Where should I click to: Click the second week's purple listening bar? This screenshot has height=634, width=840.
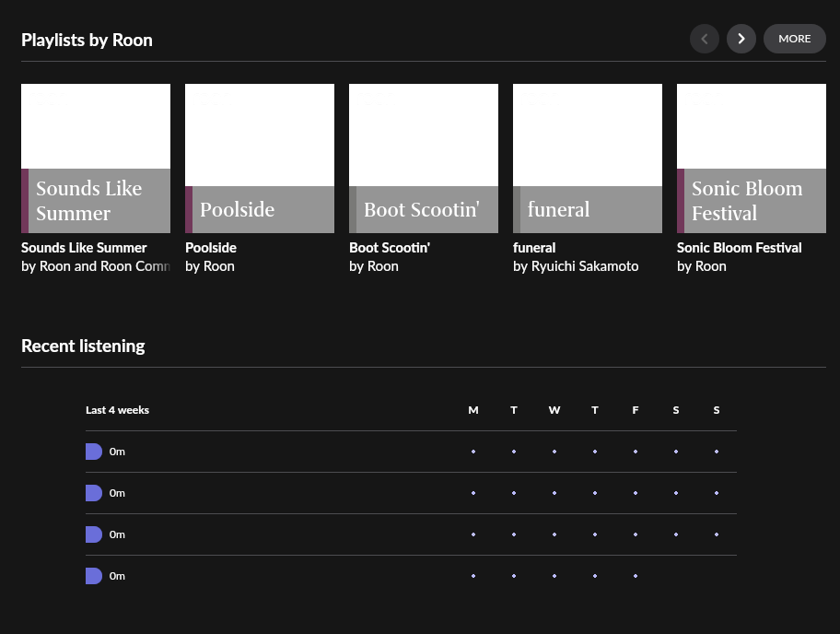(94, 493)
